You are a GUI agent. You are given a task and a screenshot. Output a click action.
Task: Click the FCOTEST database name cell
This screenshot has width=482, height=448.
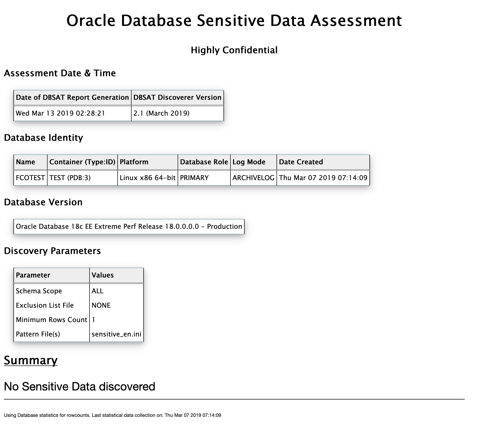point(30,178)
